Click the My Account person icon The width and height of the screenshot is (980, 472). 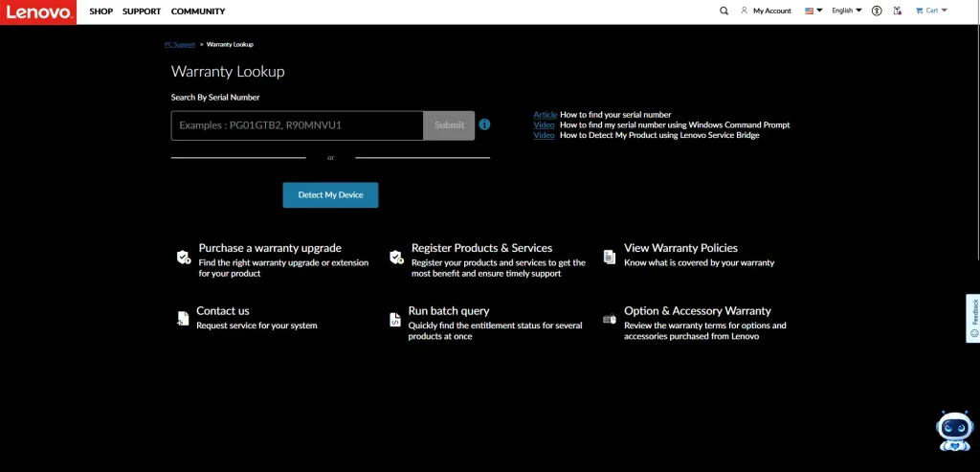[x=744, y=11]
